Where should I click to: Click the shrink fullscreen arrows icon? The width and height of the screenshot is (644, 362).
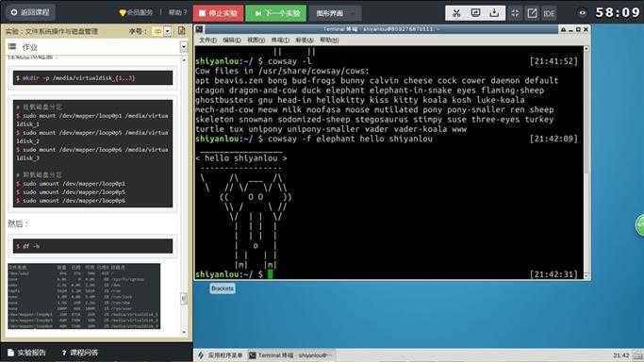pos(515,13)
